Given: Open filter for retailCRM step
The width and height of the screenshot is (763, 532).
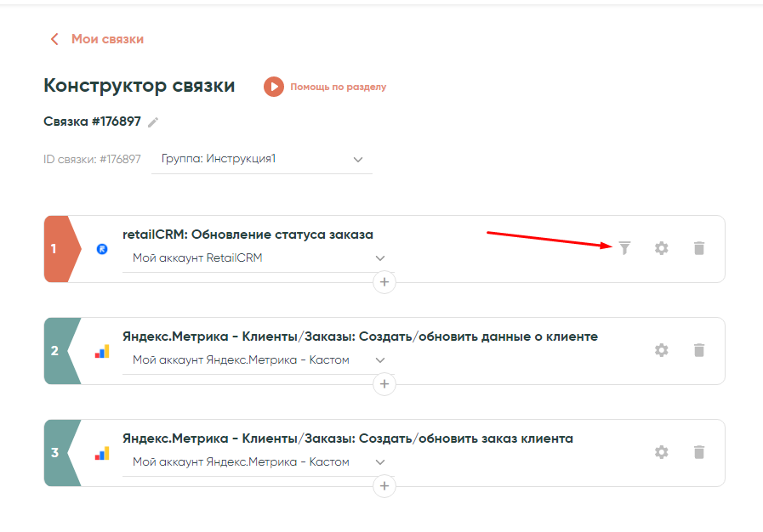Looking at the screenshot, I should [624, 248].
